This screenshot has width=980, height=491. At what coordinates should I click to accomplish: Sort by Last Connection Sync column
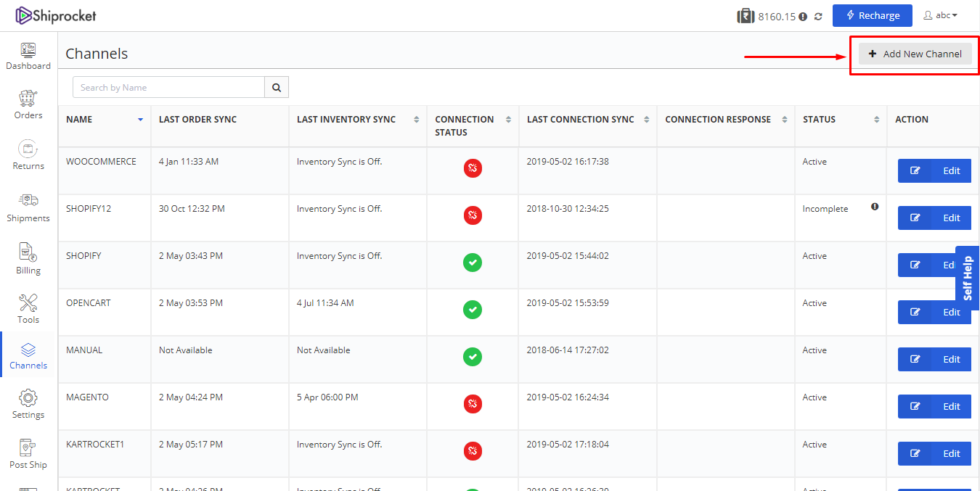646,120
